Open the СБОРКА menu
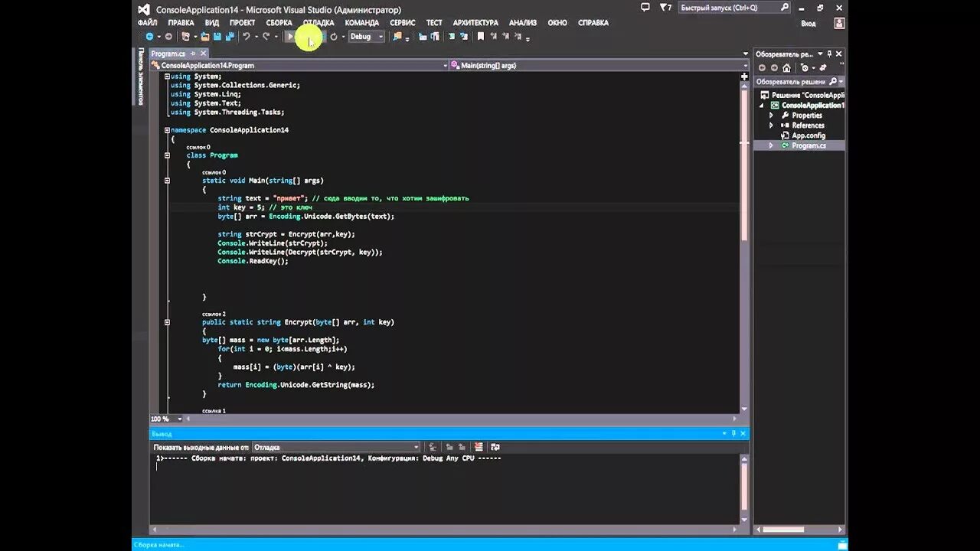The image size is (980, 551). pos(279,23)
